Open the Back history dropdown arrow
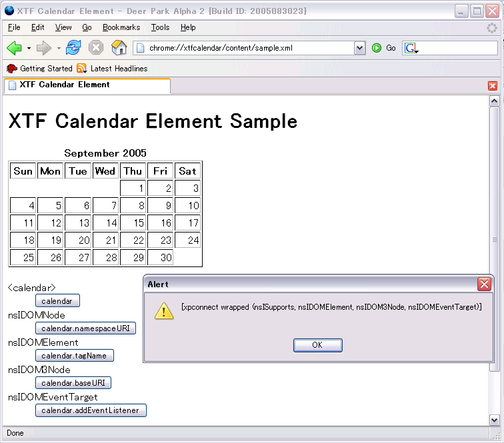The width and height of the screenshot is (504, 443). [x=29, y=49]
